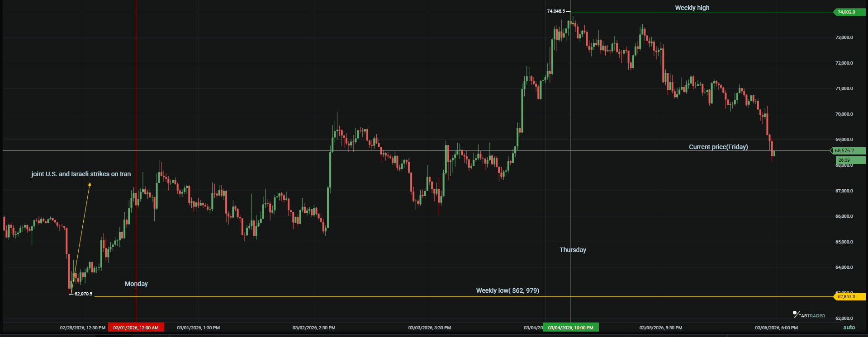Click the 70,000.0 price axis label

point(844,114)
